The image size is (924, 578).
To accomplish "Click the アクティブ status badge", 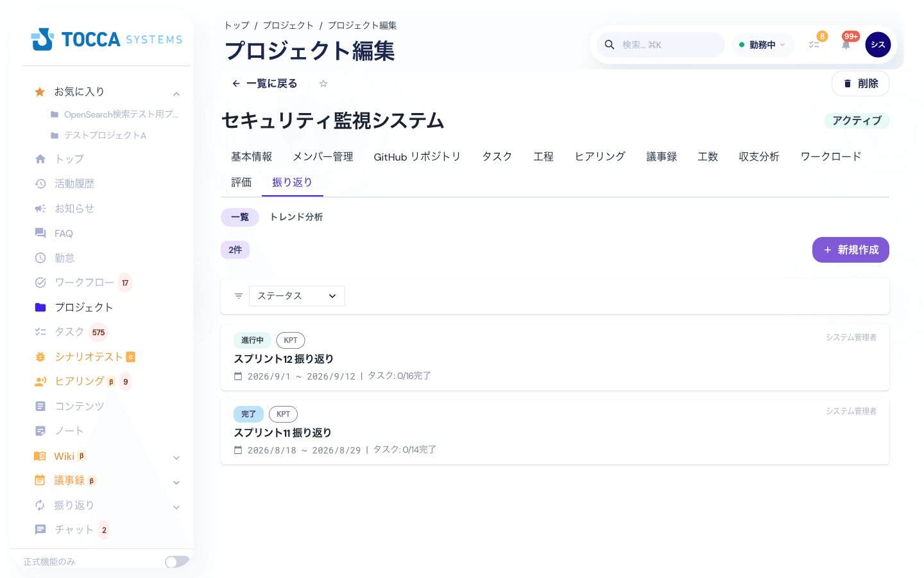I will click(x=857, y=121).
